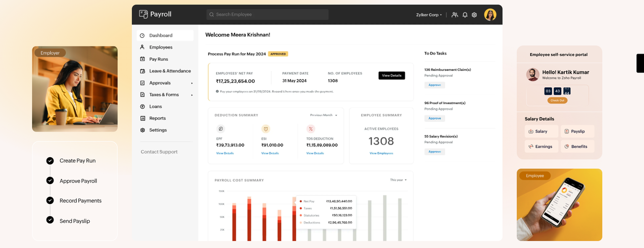Click the Employees sidebar icon
Viewport: 644px width, 248px height.
(142, 47)
